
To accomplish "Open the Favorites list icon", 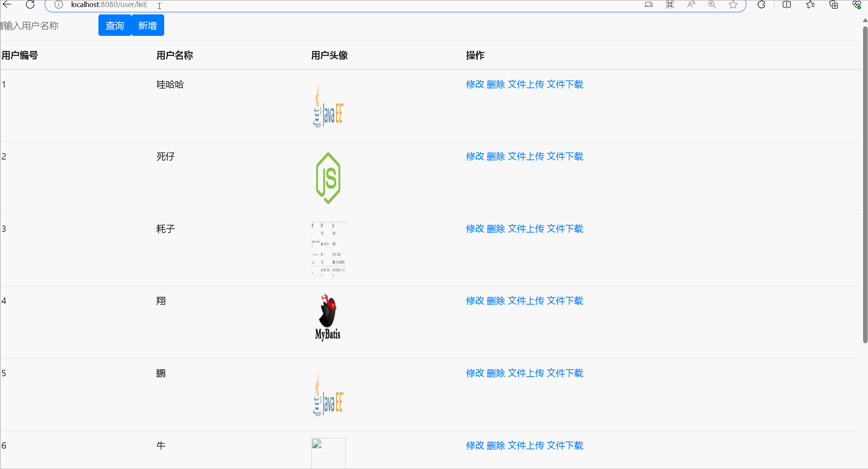I will click(x=811, y=5).
